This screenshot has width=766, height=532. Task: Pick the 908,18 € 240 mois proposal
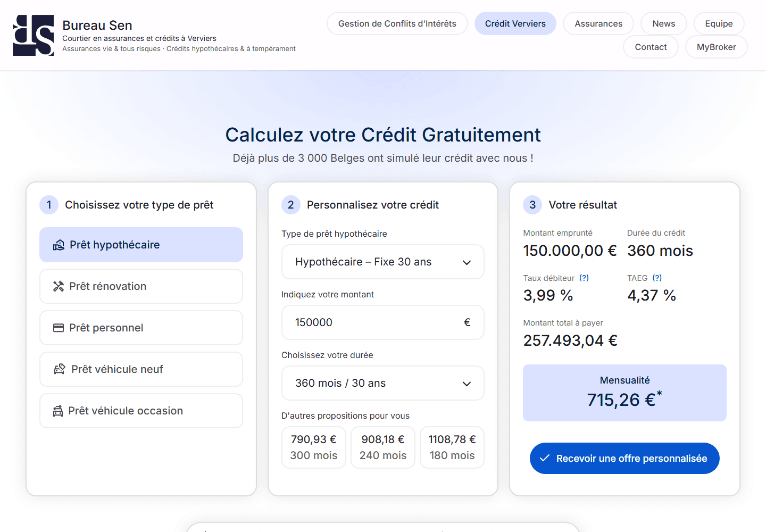[383, 447]
